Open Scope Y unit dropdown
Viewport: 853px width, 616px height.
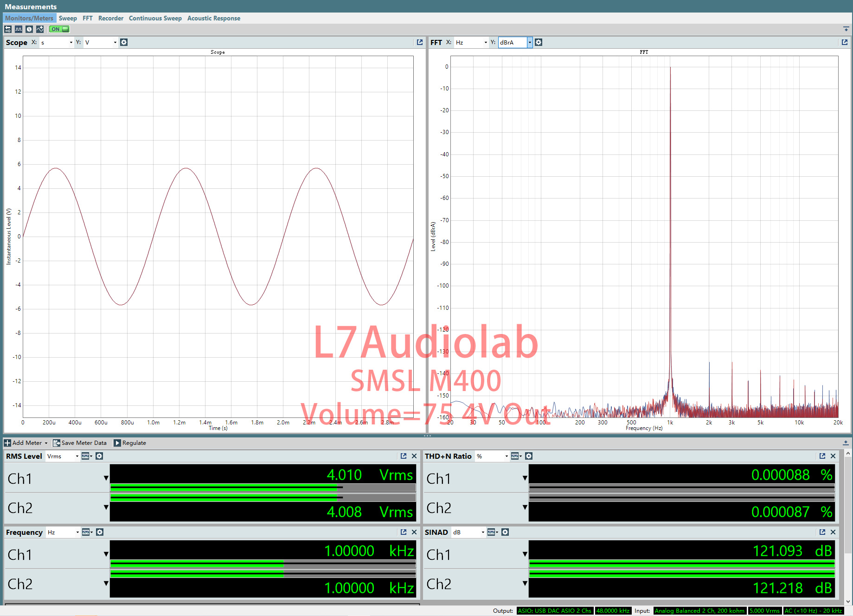pyautogui.click(x=101, y=42)
